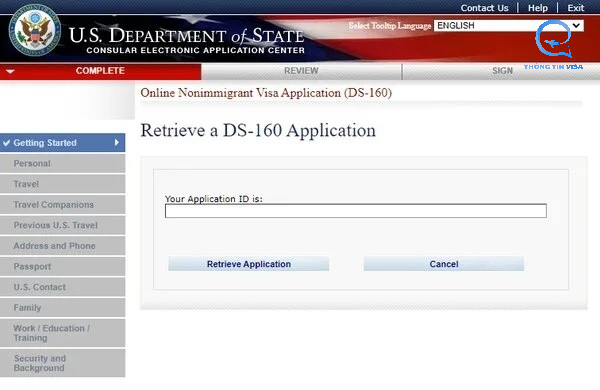The width and height of the screenshot is (600, 390).
Task: Open the REVIEW step tab
Action: [x=301, y=71]
